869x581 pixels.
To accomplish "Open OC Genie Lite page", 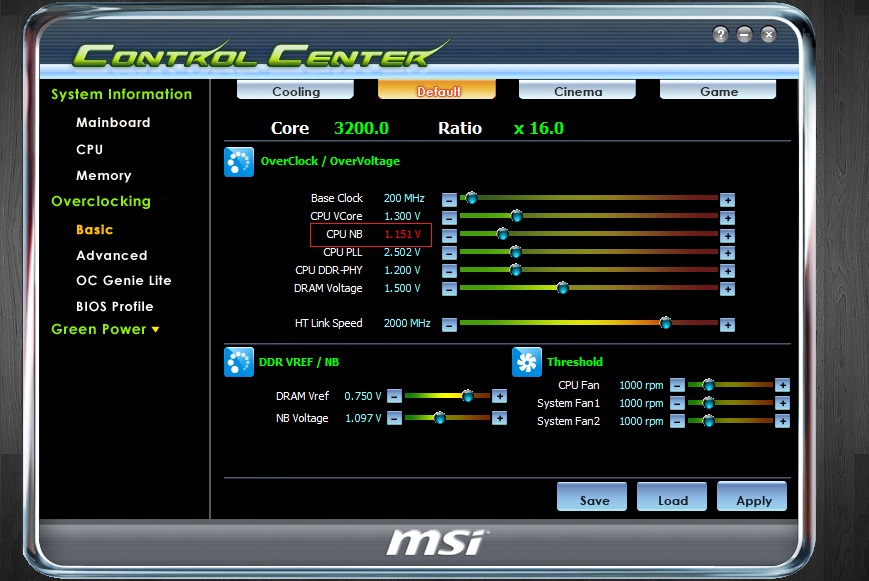I will (x=124, y=281).
